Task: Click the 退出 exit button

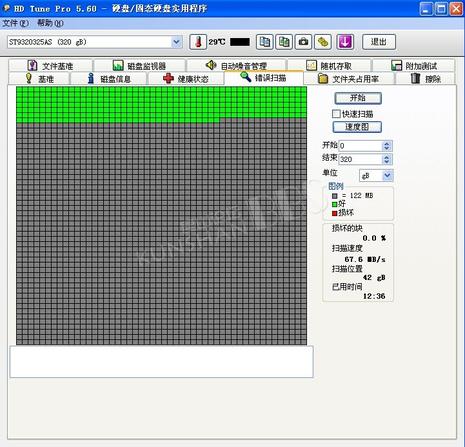Action: click(379, 42)
